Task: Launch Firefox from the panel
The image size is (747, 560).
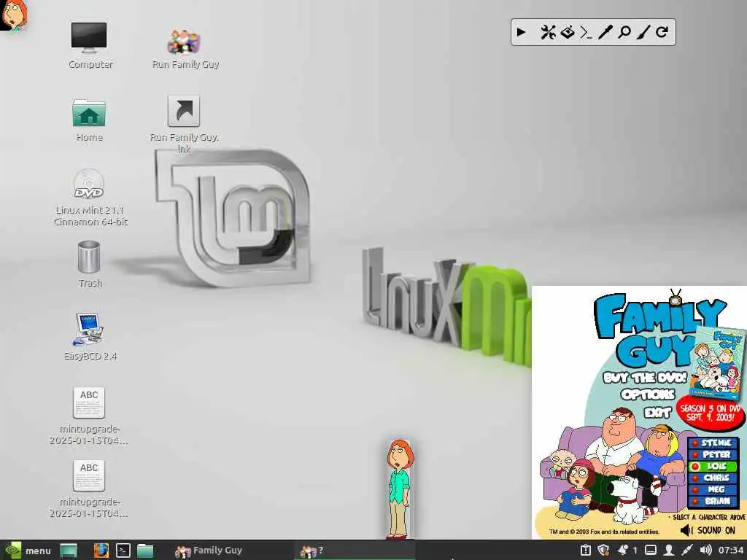Action: pyautogui.click(x=101, y=551)
